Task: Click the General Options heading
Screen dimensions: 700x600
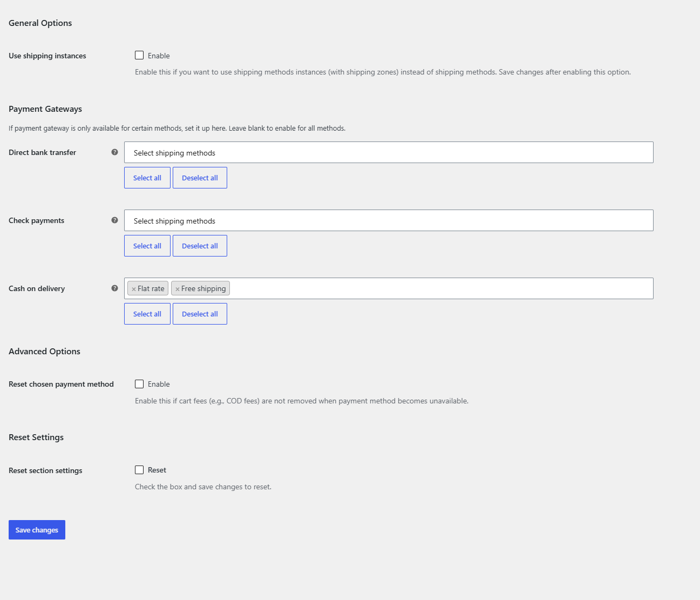Action: (x=40, y=23)
